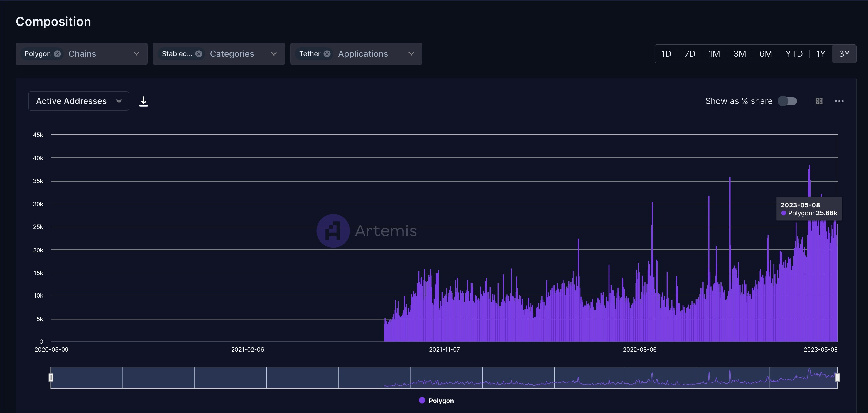Click the 2021-02-06 x-axis date label
Screen dimensions: 868x413
point(247,350)
